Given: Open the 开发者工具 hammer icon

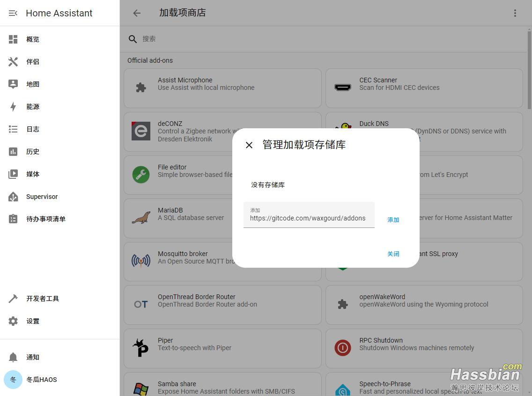Looking at the screenshot, I should (13, 299).
